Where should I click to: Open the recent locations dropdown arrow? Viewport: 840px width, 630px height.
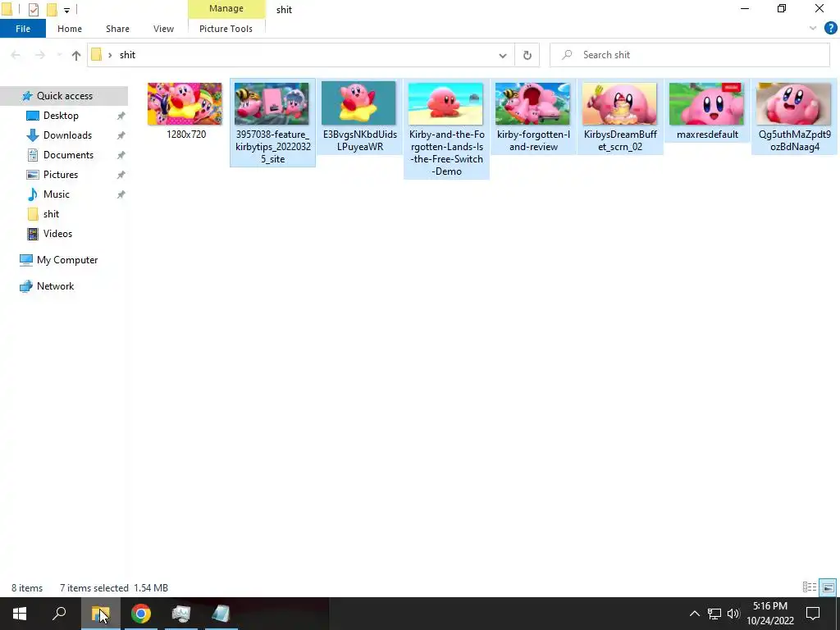coord(59,55)
